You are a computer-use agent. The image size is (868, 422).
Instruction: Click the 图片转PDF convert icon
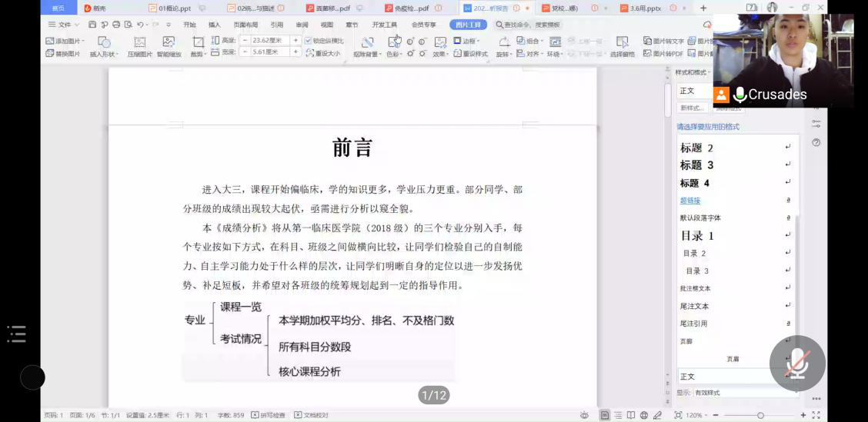pos(663,54)
